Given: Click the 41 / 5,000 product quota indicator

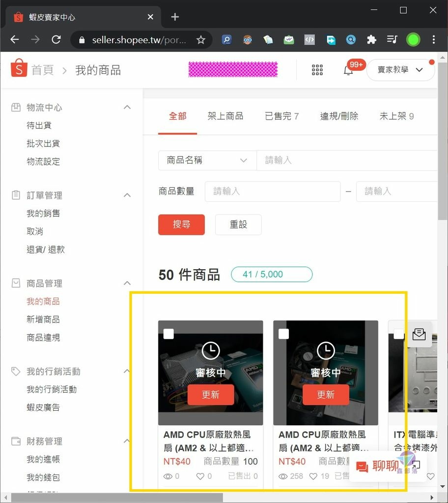Looking at the screenshot, I should 272,274.
